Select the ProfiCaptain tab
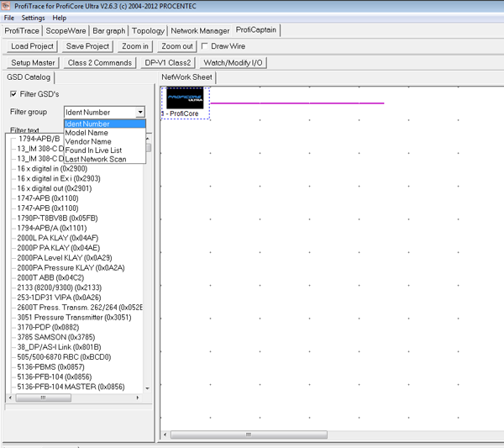The image size is (504, 448). [256, 30]
